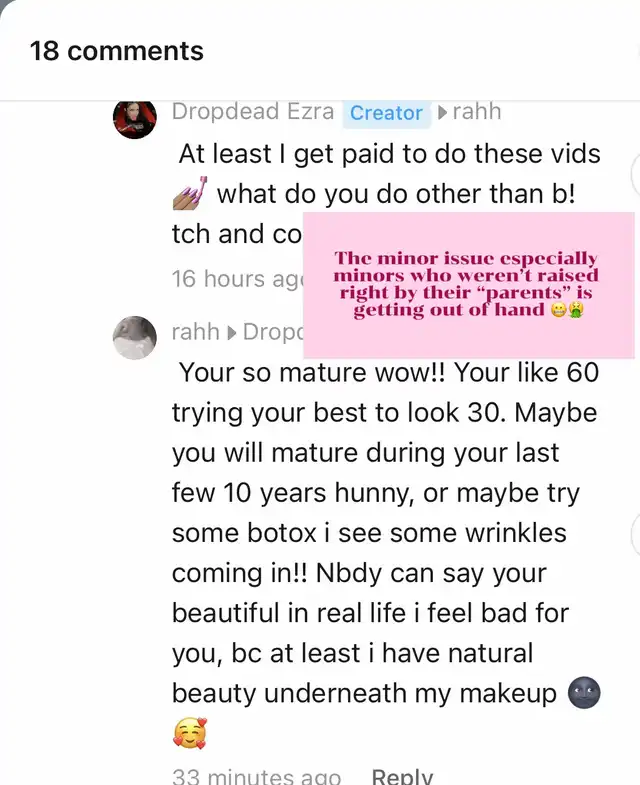This screenshot has width=640, height=785.
Task: Tap the grimacing face emoji in sticker
Action: point(558,310)
